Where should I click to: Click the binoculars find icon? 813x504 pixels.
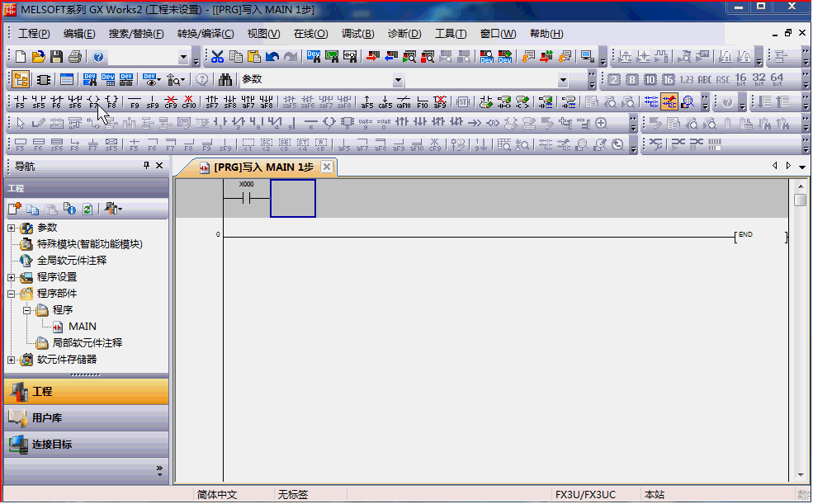pos(225,79)
